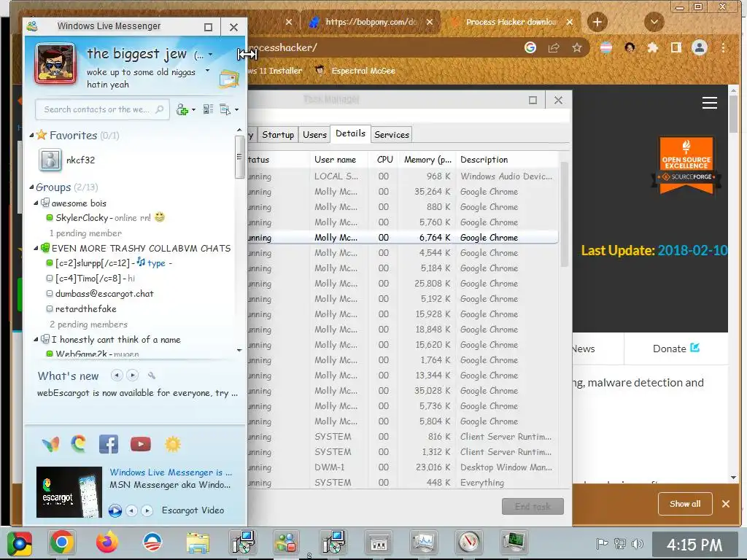Image resolution: width=747 pixels, height=560 pixels.
Task: Click the What's new options wrench
Action: [152, 376]
